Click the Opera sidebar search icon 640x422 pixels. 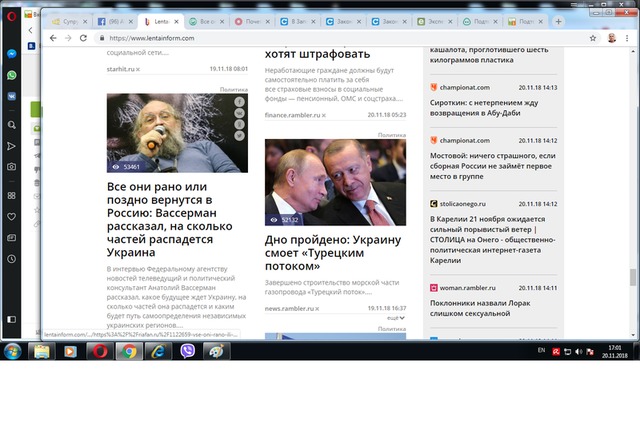[x=11, y=124]
